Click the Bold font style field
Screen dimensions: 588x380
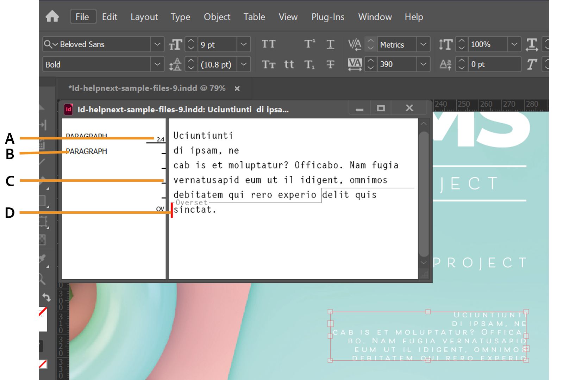[97, 64]
